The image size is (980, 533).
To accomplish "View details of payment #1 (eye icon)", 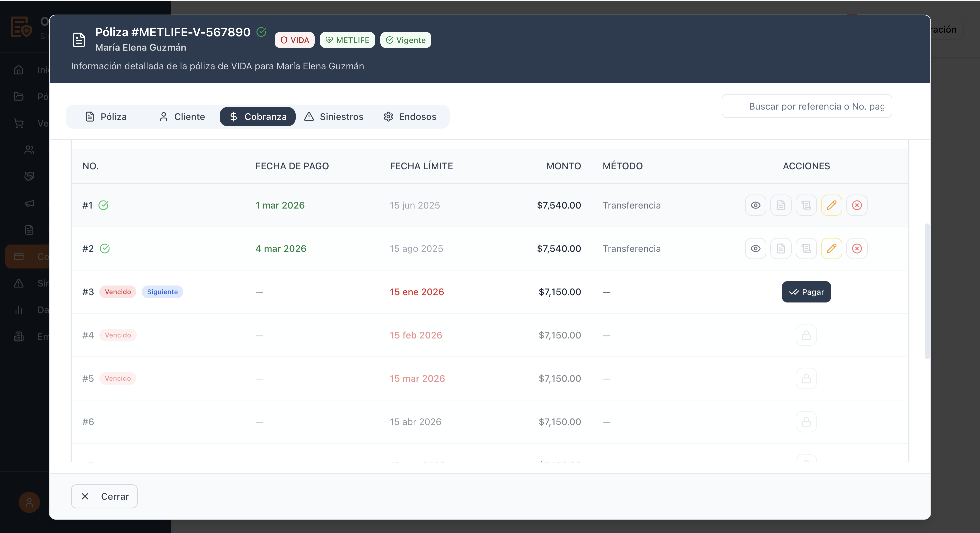I will click(x=756, y=205).
